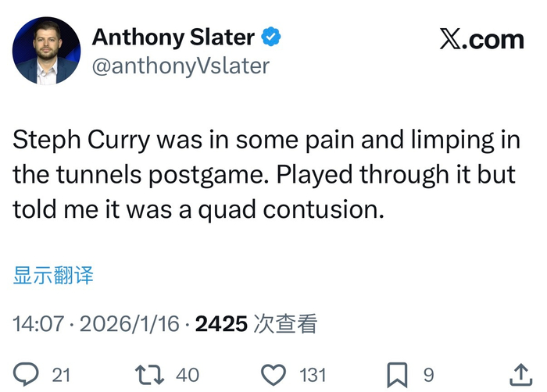Click the Steph Curry tweet body text
547x392 pixels.
tap(264, 175)
